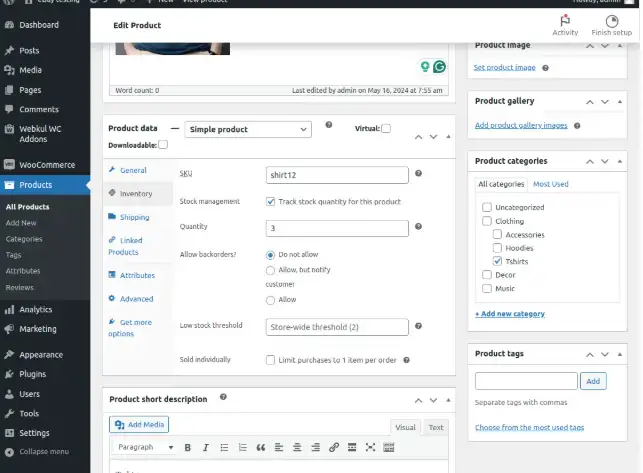Switch to the Shipping product data tab
643x473 pixels.
click(x=134, y=217)
